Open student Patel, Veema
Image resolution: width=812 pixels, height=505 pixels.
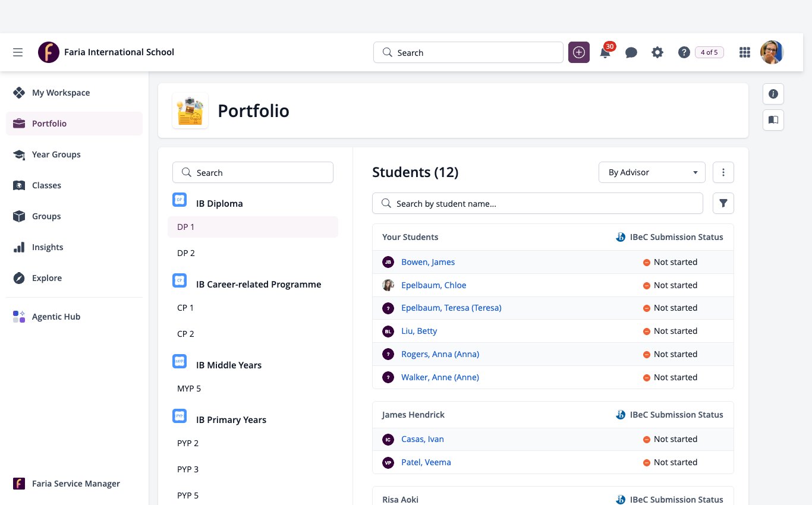click(426, 462)
